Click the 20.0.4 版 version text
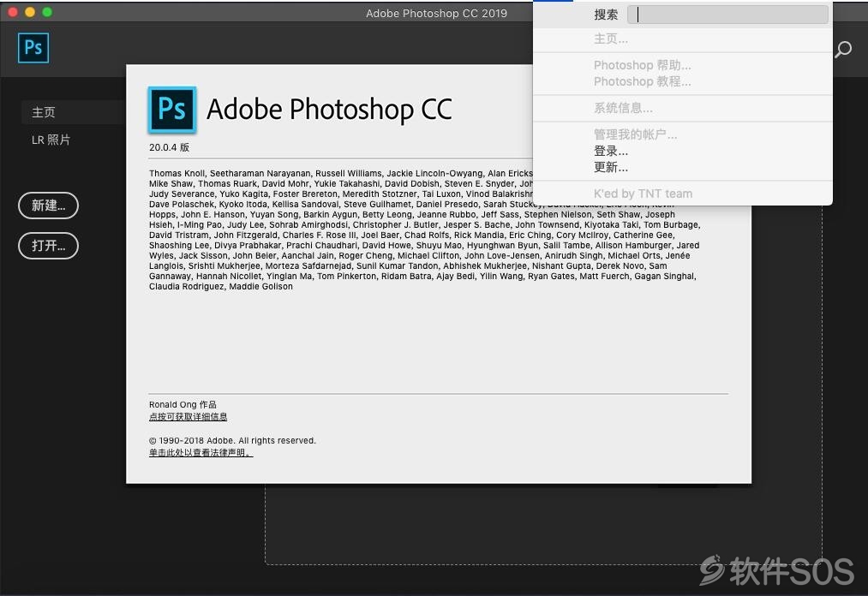868x596 pixels. pos(169,147)
